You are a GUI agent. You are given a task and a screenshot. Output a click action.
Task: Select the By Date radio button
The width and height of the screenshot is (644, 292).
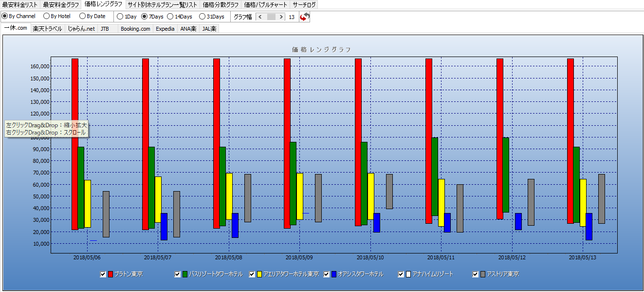[x=82, y=16]
